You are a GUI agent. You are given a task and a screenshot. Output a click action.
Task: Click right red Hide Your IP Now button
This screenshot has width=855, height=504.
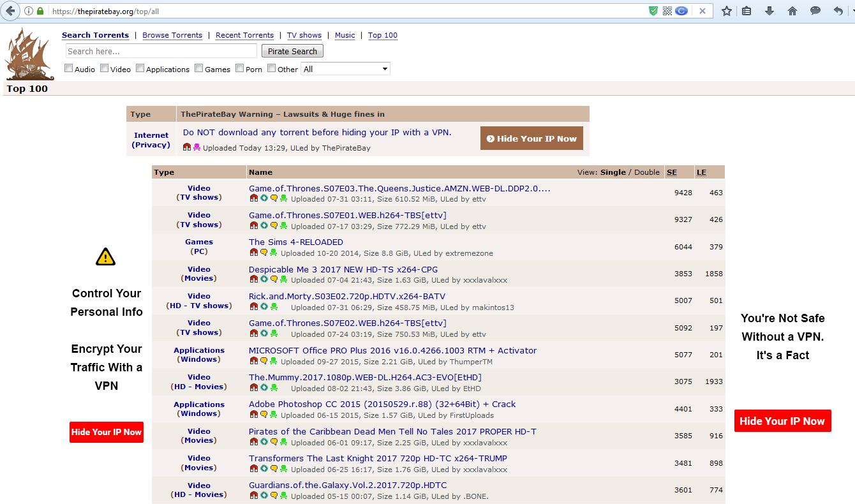(x=782, y=421)
